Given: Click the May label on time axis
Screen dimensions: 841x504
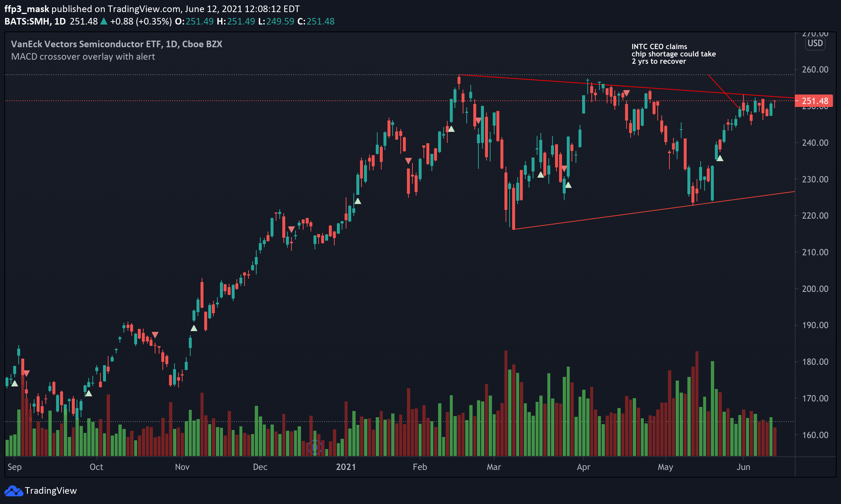Looking at the screenshot, I should click(665, 467).
